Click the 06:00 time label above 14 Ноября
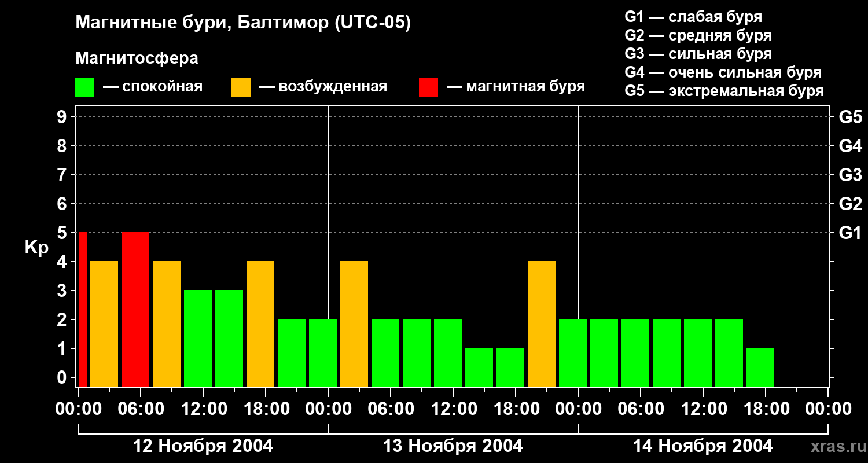Screen dimensions: 868x463 click(641, 409)
